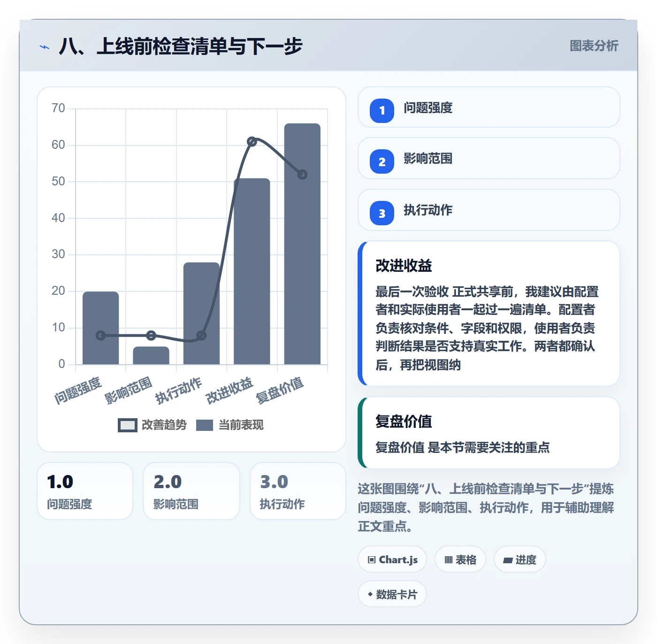Screen dimensions: 657x644
Task: Click the 当前表现 legend color box
Action: 205,425
